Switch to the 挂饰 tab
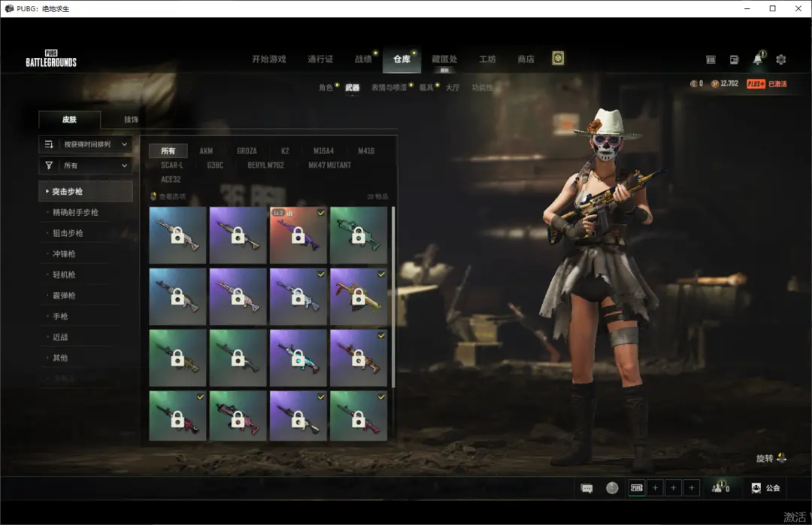The height and width of the screenshot is (525, 812). pyautogui.click(x=131, y=120)
